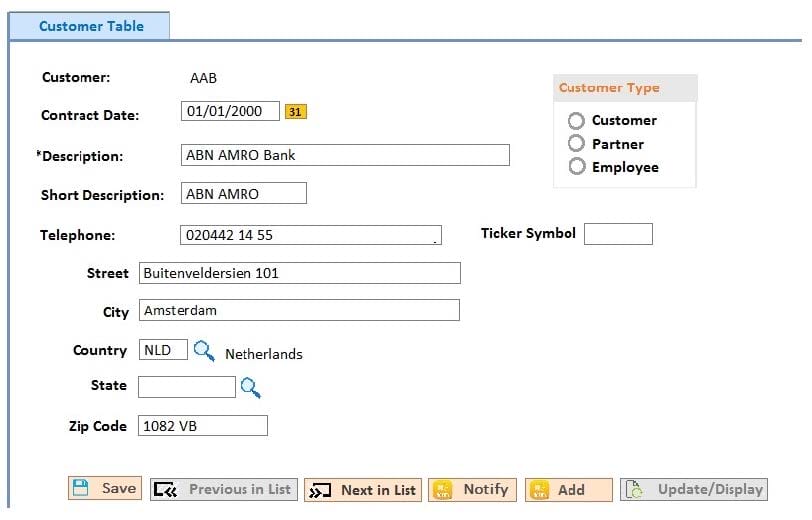Click the Country lookup magnifier icon
This screenshot has width=812, height=520.
coord(204,351)
